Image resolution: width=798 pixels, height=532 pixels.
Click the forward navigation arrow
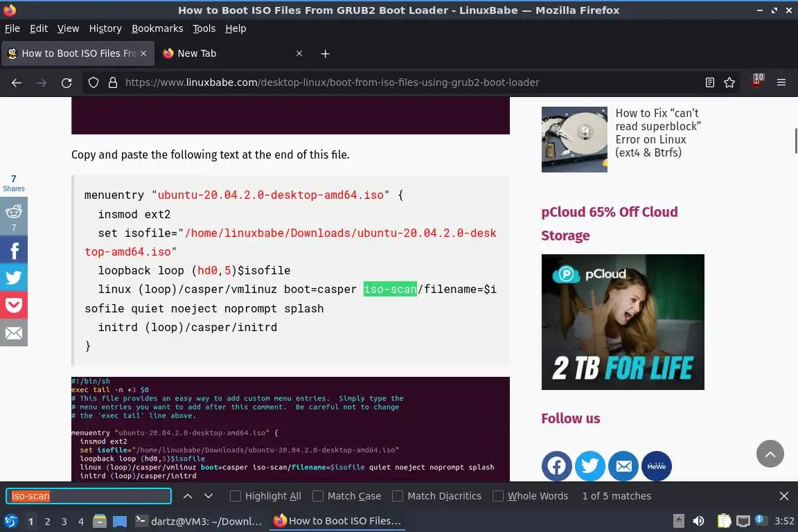pyautogui.click(x=42, y=82)
